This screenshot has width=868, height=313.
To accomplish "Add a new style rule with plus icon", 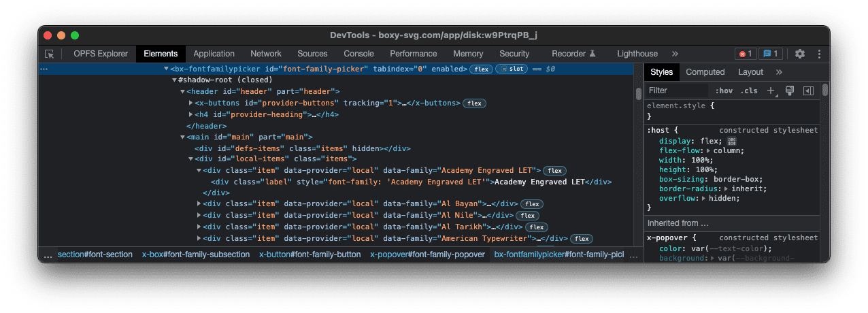I will [x=771, y=90].
